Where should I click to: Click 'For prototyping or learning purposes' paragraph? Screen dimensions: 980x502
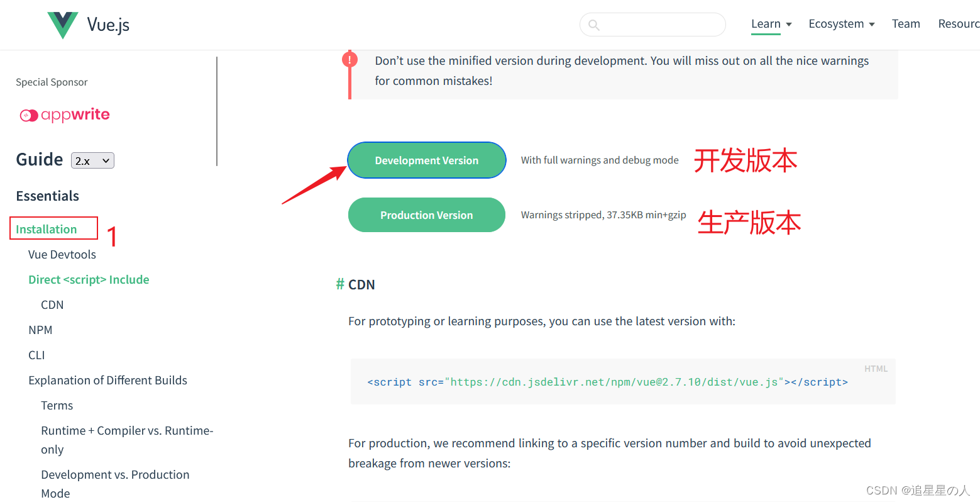click(x=542, y=321)
